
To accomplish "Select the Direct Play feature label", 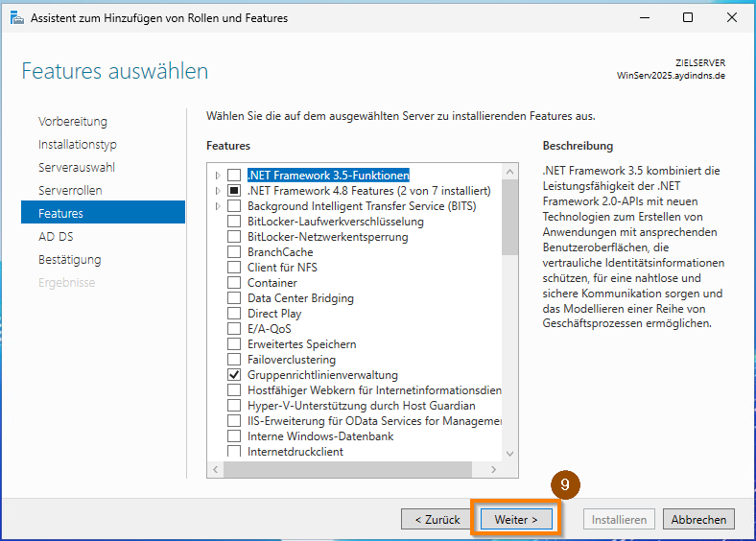I will (274, 314).
